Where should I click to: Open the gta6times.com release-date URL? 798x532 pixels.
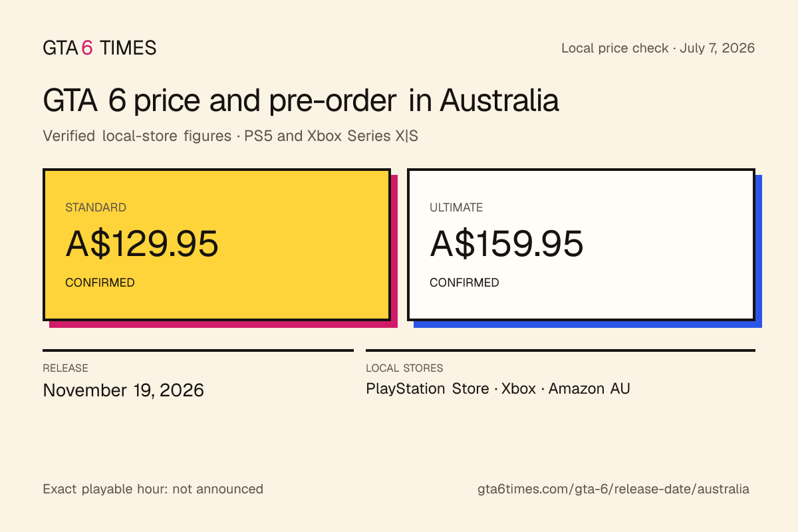tap(613, 489)
